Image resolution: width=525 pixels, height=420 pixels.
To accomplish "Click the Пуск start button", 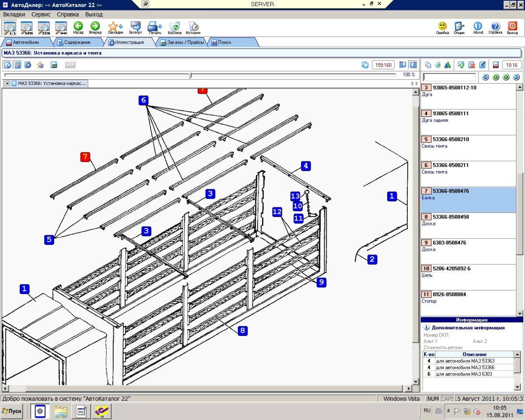I will pyautogui.click(x=12, y=411).
